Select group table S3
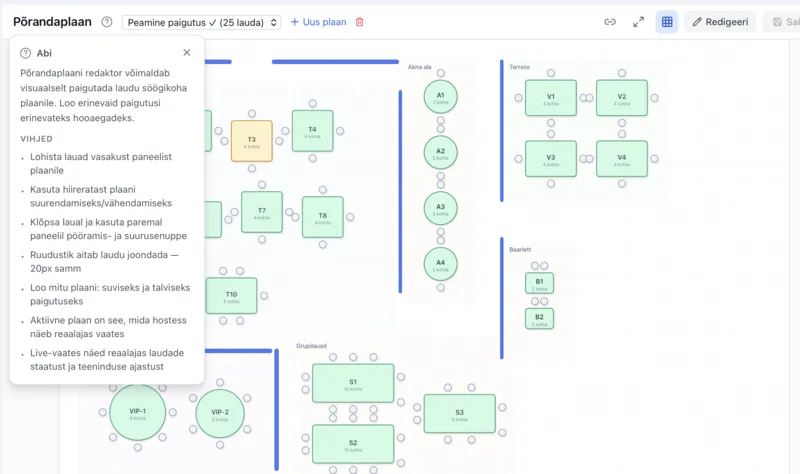This screenshot has height=474, width=800. tap(459, 413)
